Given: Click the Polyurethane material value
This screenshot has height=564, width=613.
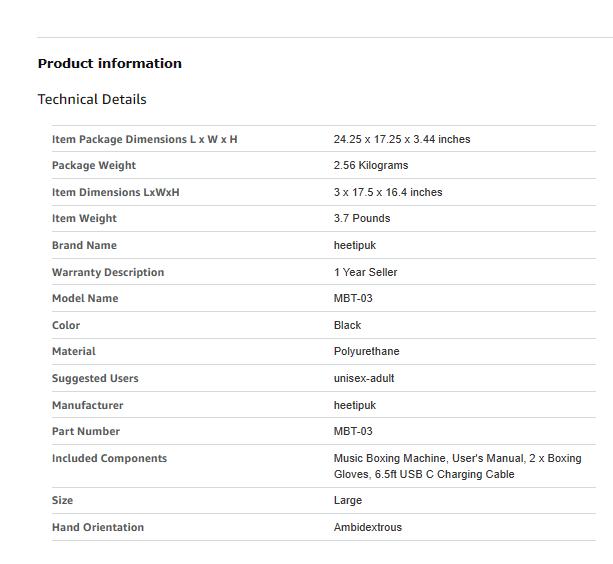Looking at the screenshot, I should pos(366,351).
